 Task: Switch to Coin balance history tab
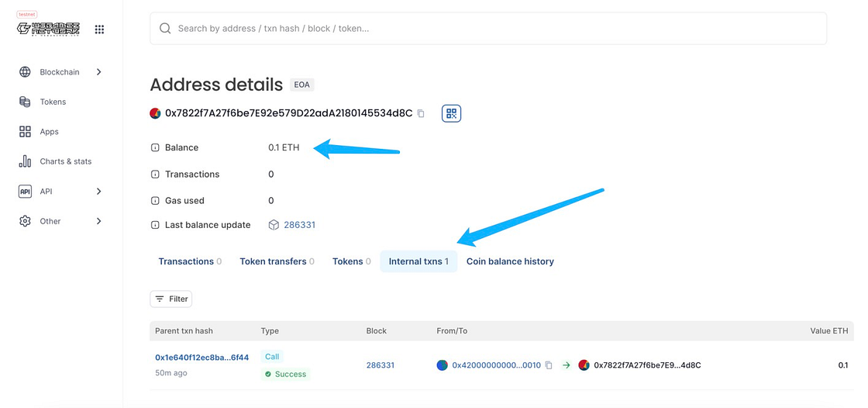click(510, 261)
